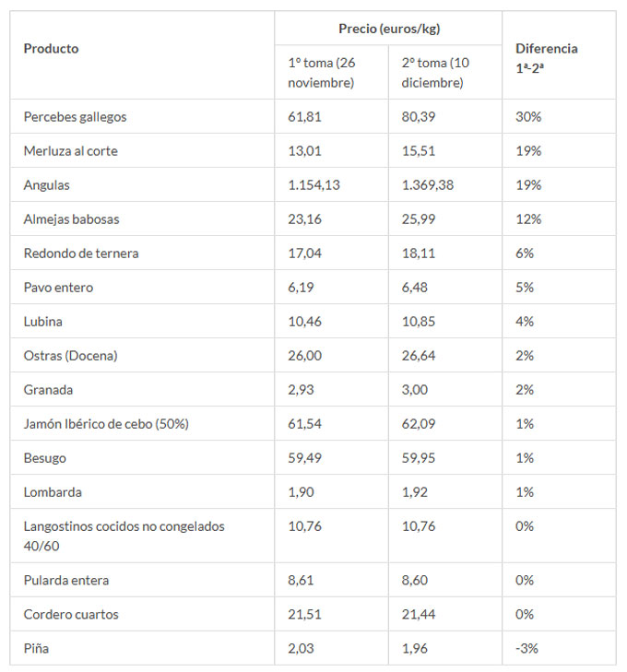Click the Ostras (Docena) row label

(71, 356)
